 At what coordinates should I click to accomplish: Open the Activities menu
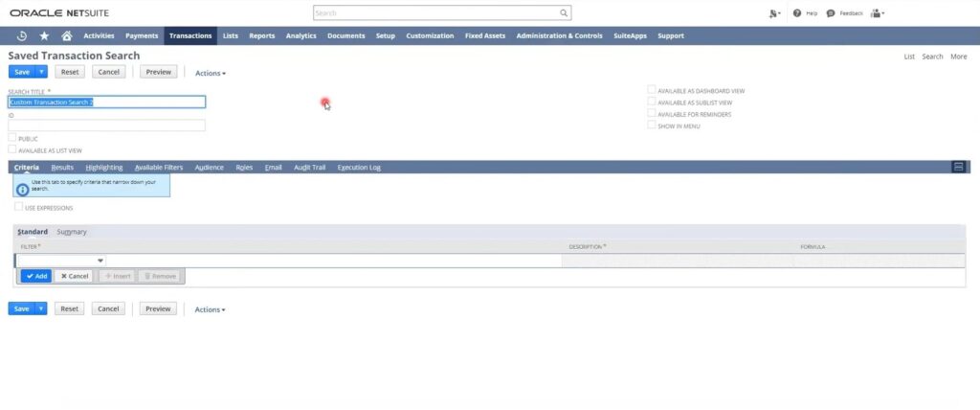point(99,35)
